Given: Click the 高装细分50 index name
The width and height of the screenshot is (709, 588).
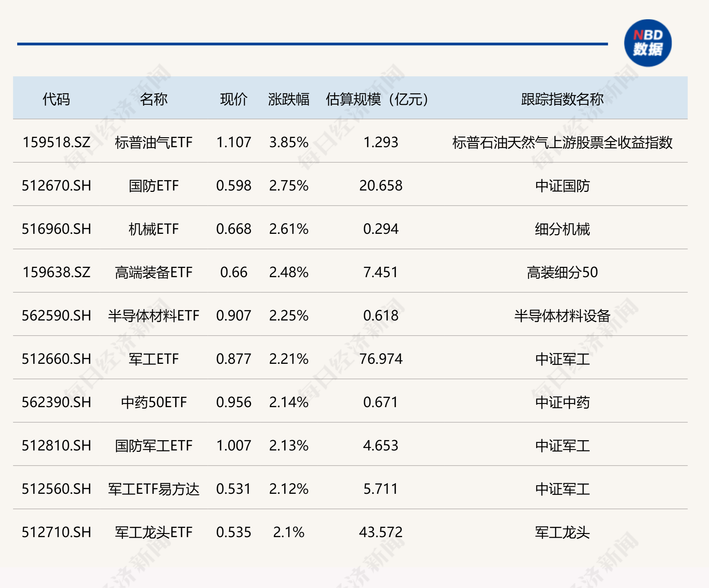Looking at the screenshot, I should pyautogui.click(x=562, y=272).
